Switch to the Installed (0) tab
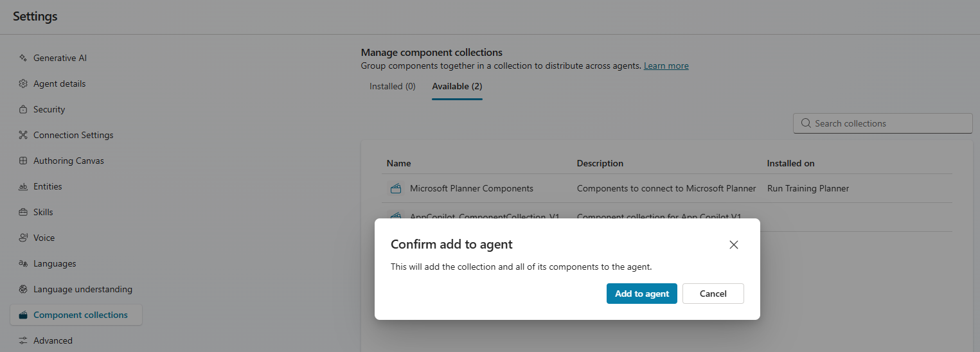Screen dimensions: 980x352 (392, 86)
